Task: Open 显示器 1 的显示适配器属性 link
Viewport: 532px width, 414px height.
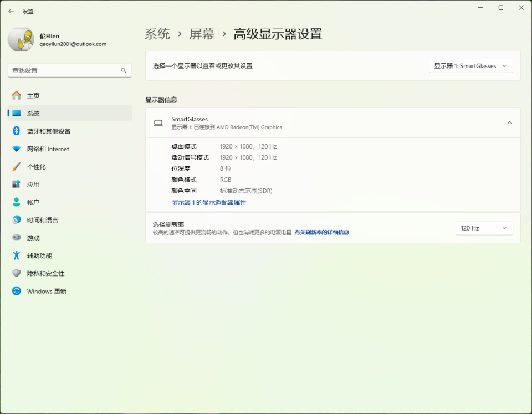Action: (211, 203)
